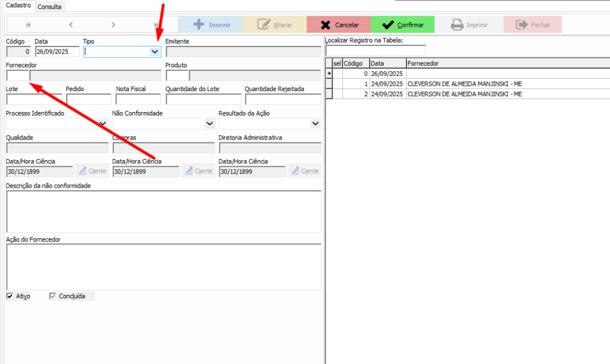This screenshot has width=610, height=364.
Task: Open the Resultado da Ação dropdown
Action: click(x=315, y=123)
